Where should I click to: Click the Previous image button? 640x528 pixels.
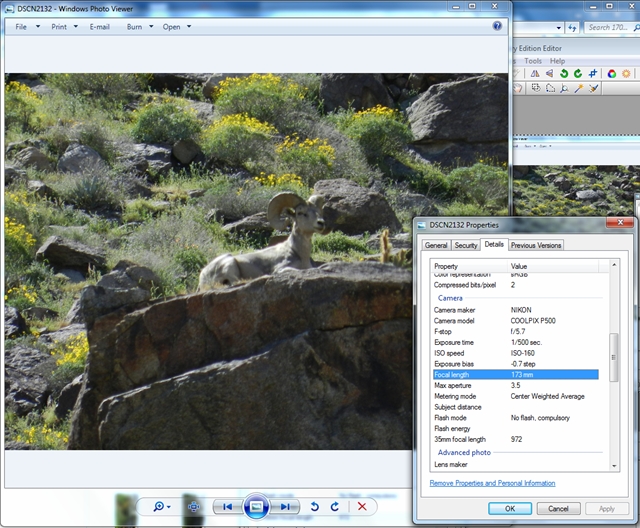228,507
